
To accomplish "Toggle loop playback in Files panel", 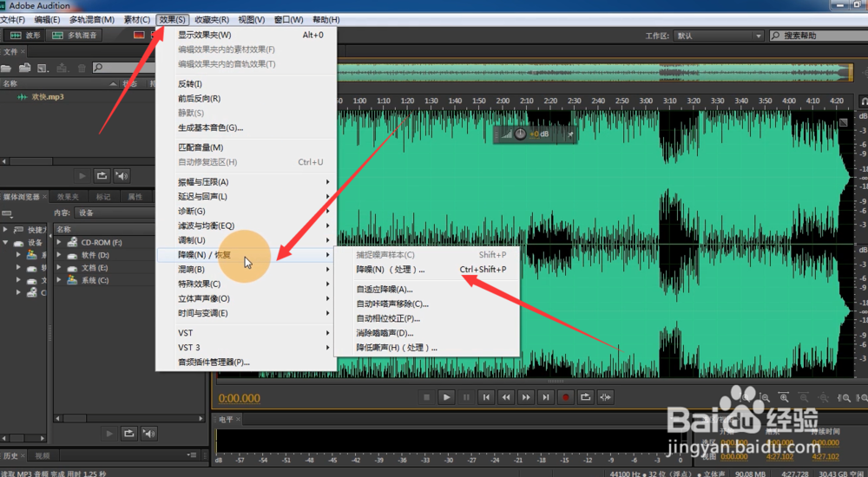I will (102, 176).
